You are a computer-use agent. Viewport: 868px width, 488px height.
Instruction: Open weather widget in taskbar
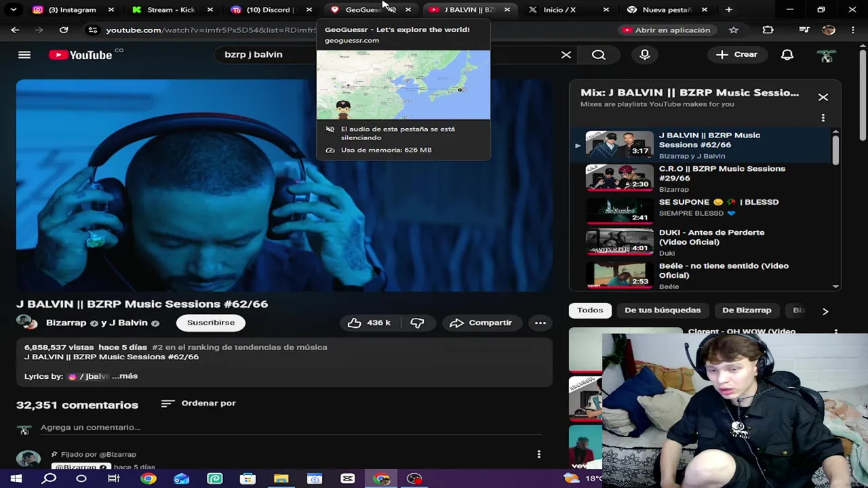[x=583, y=479]
